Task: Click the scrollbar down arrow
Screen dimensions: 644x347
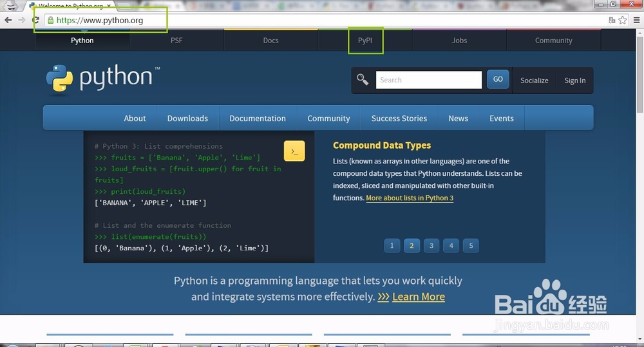Action: tap(640, 339)
